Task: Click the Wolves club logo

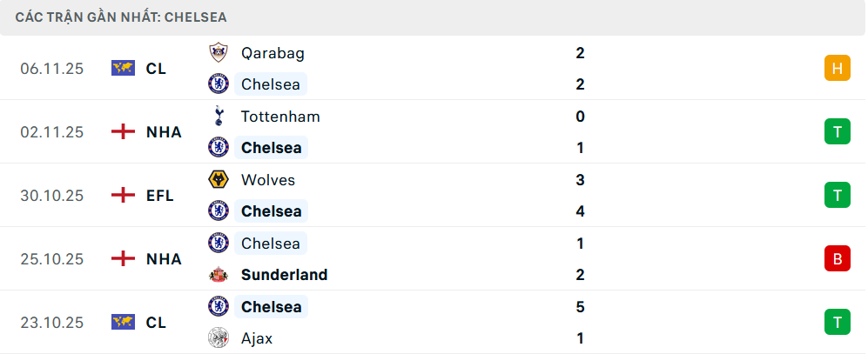Action: click(x=218, y=180)
